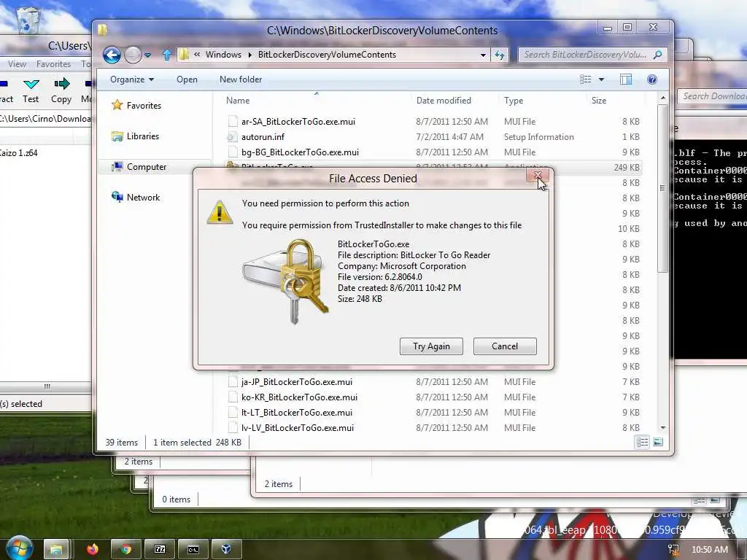Click the file list scrollbar down arrow
The image size is (747, 560).
coord(662,427)
